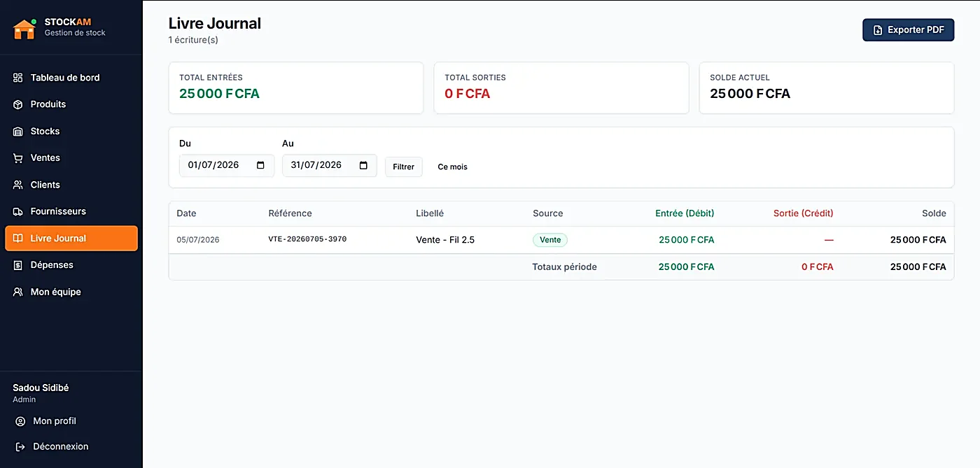980x468 pixels.
Task: Navigate to the Ventes page
Action: click(71, 158)
